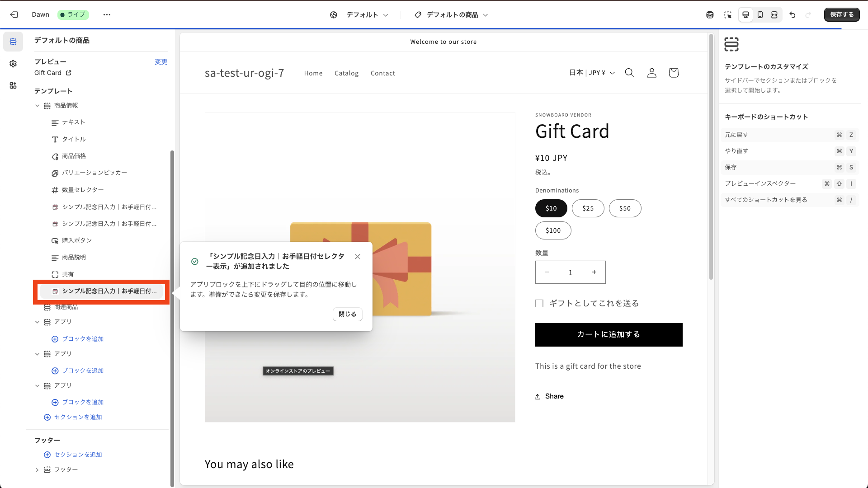Open the app embeds sidebar icon
The image size is (868, 488).
[x=13, y=85]
